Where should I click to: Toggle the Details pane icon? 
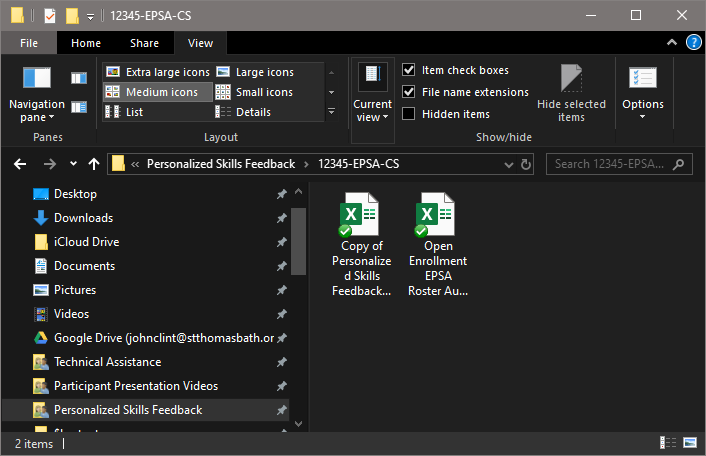coord(79,107)
